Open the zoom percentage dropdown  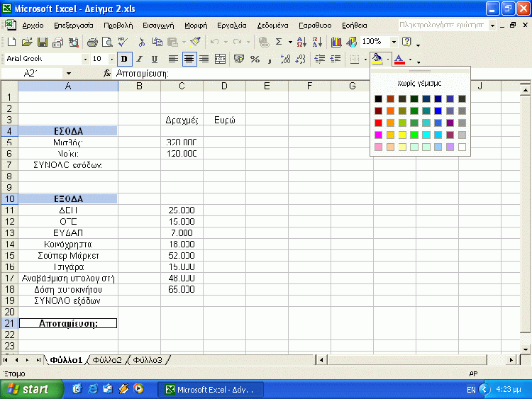coord(394,42)
